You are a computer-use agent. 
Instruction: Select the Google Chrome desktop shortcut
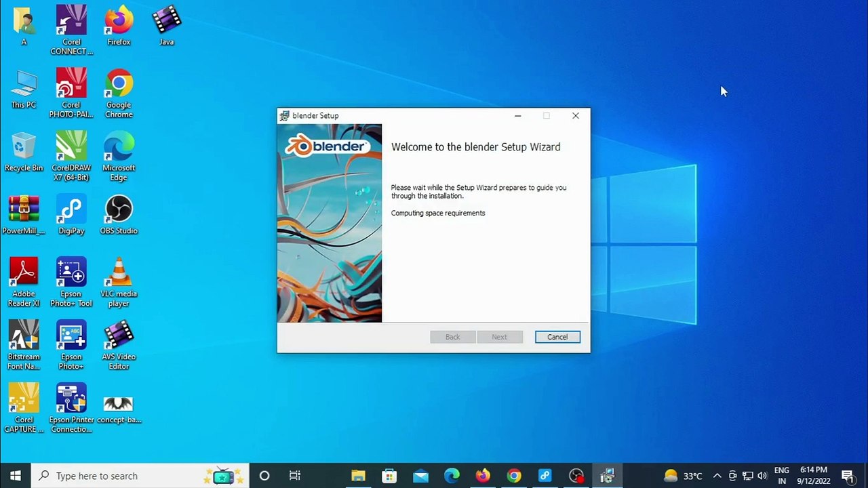point(119,94)
